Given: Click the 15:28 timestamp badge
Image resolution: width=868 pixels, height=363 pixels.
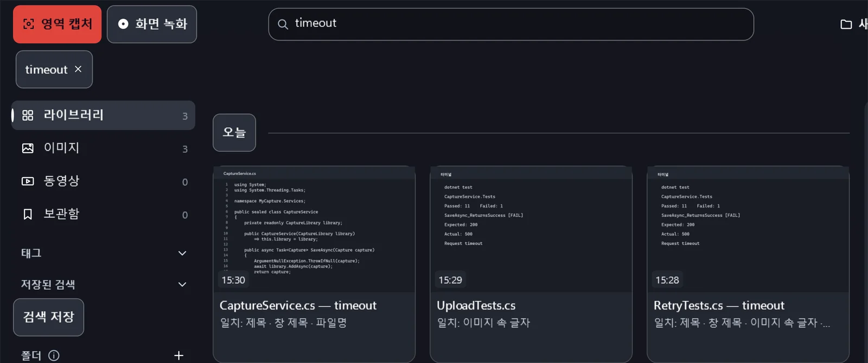Looking at the screenshot, I should tap(667, 280).
